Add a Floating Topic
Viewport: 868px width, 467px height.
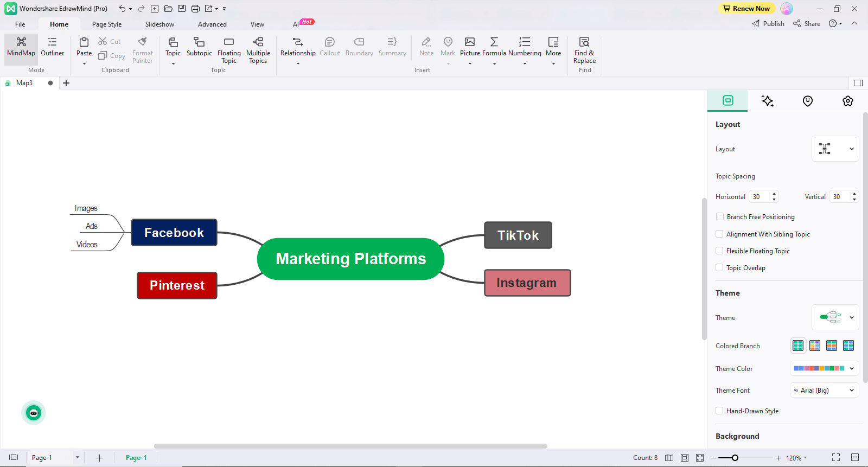229,50
